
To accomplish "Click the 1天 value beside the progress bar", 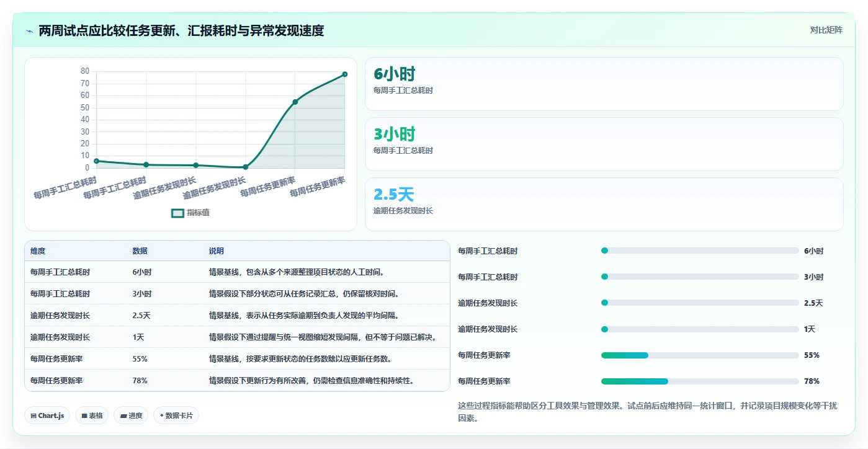I will point(810,329).
